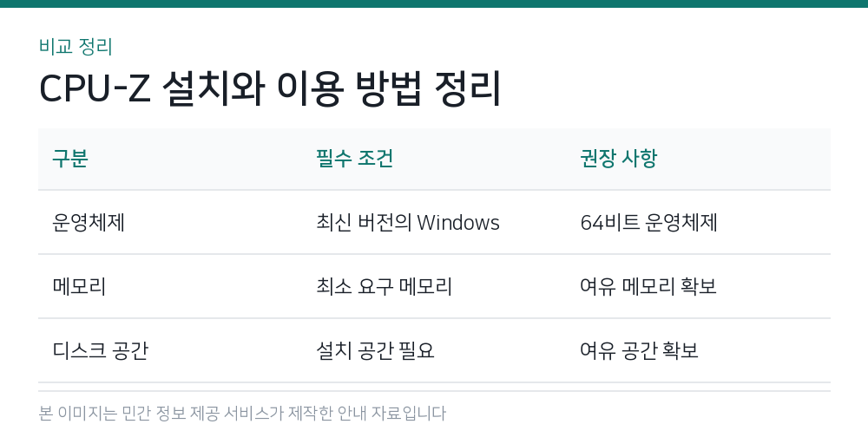This screenshot has width=868, height=437.
Task: Select the '64비트 운영체제' cell
Action: click(648, 222)
